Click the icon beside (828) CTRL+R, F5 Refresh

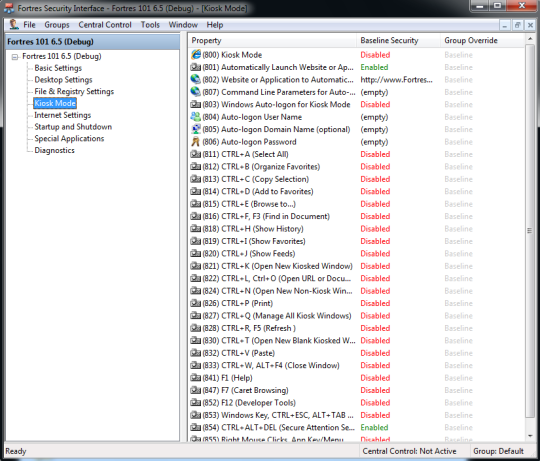point(196,328)
